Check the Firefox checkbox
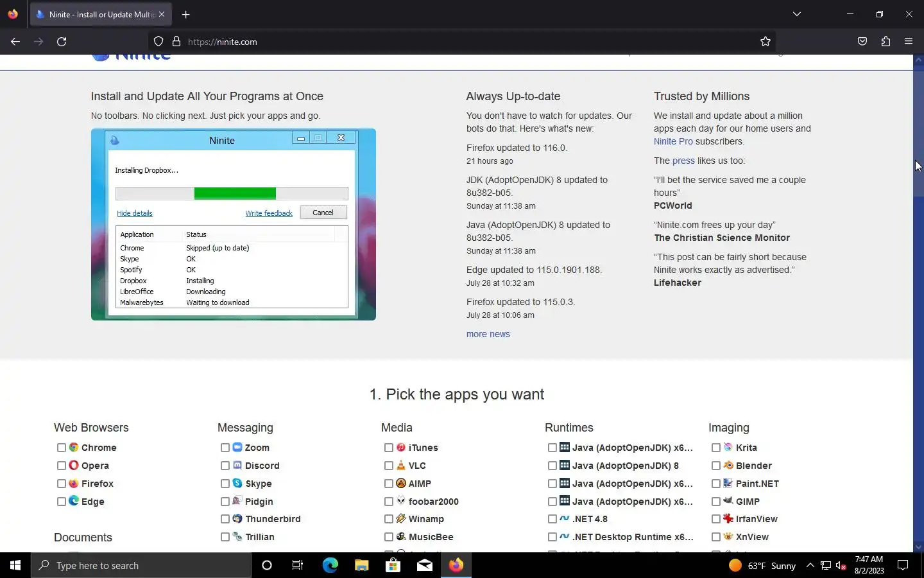The height and width of the screenshot is (578, 924). point(62,484)
